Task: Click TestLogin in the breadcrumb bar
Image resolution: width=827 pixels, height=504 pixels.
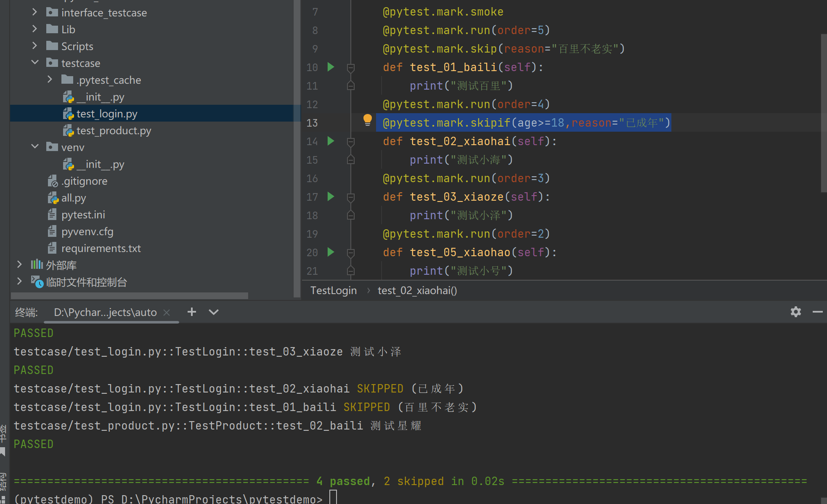Action: (x=333, y=290)
